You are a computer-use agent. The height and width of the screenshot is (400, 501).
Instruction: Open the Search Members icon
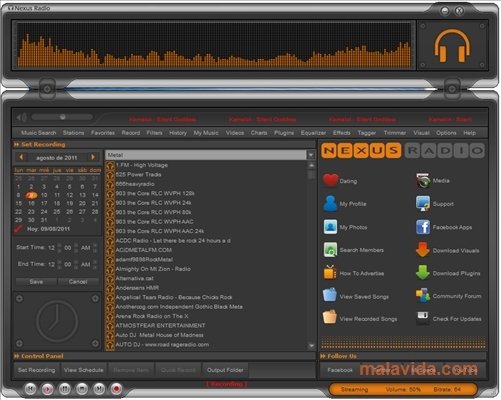point(330,250)
